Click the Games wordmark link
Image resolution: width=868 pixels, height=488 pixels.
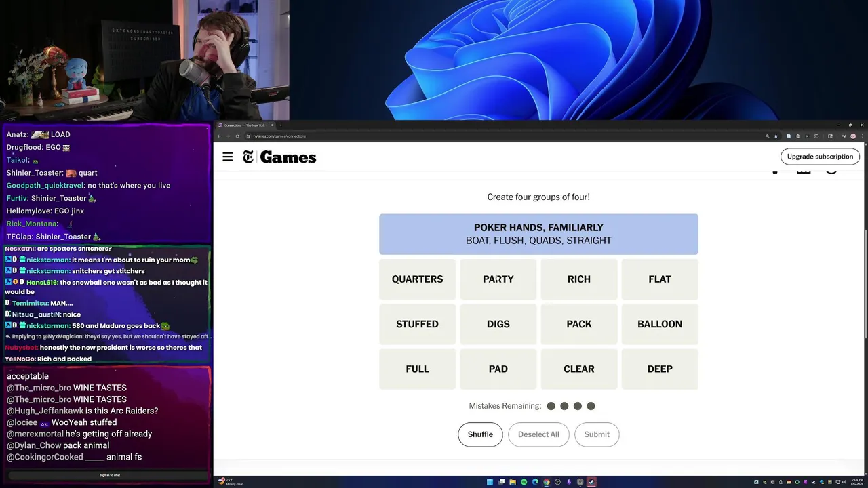pyautogui.click(x=288, y=157)
